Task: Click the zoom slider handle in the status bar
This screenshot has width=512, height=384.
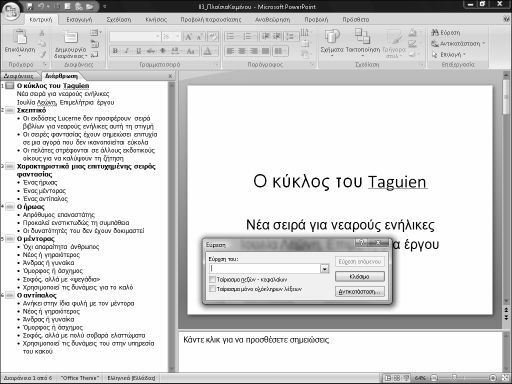Action: coord(454,378)
